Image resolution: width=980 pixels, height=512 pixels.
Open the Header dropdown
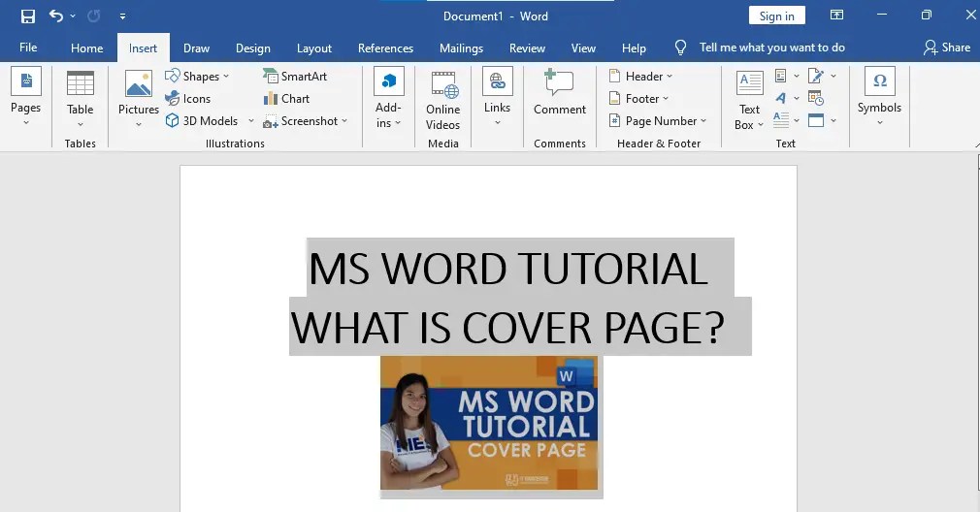pyautogui.click(x=641, y=77)
